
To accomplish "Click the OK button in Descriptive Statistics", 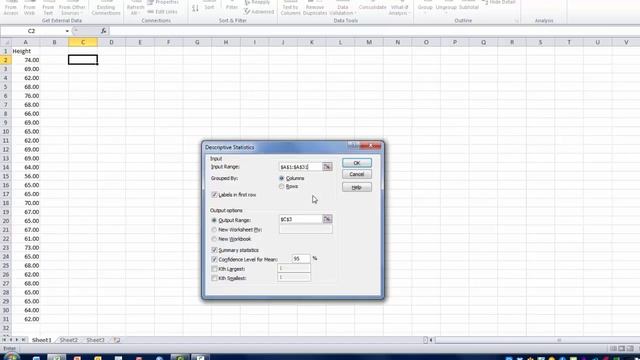I will [357, 163].
